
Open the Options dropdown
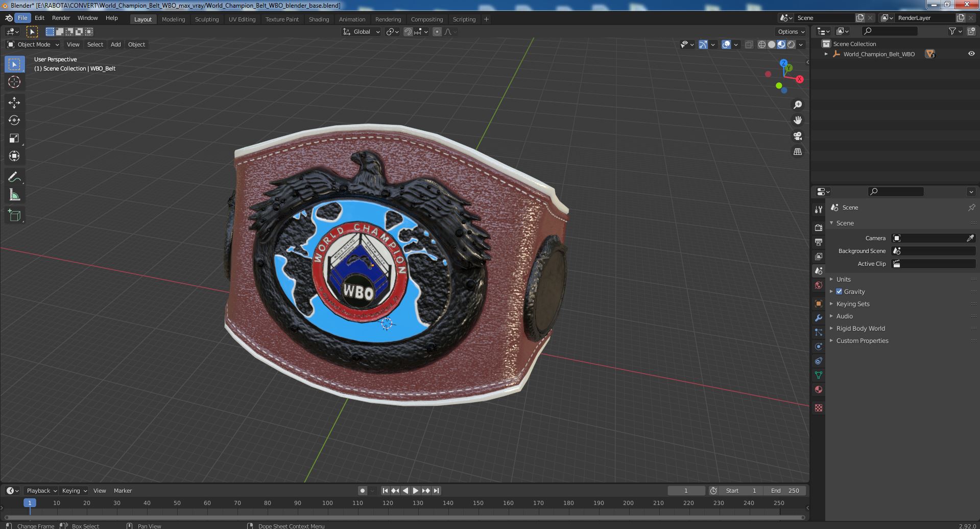point(792,32)
